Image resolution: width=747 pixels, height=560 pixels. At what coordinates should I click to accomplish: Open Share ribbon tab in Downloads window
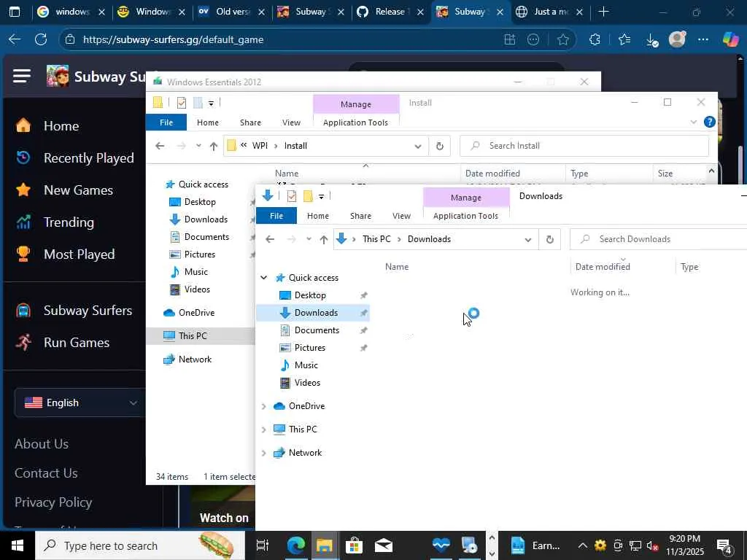[x=360, y=216]
